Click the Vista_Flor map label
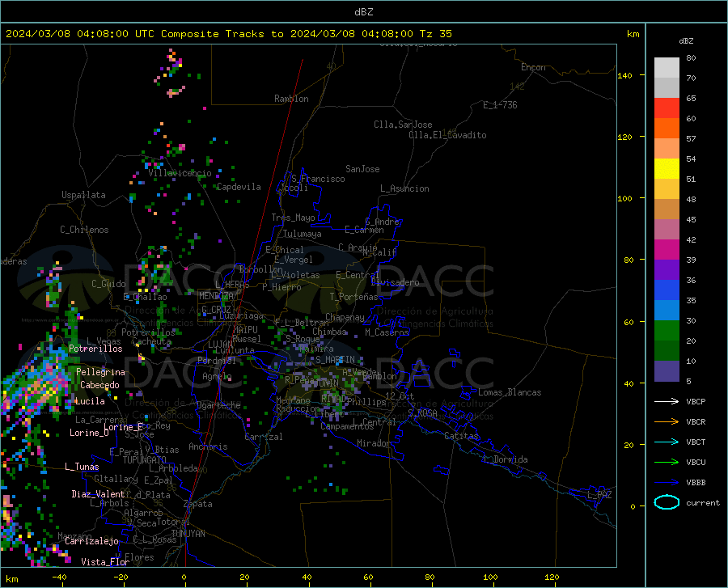 [x=105, y=562]
